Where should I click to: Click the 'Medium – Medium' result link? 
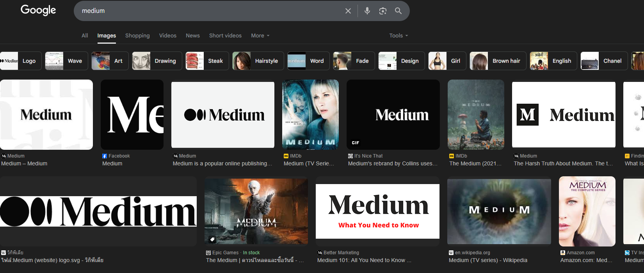24,164
